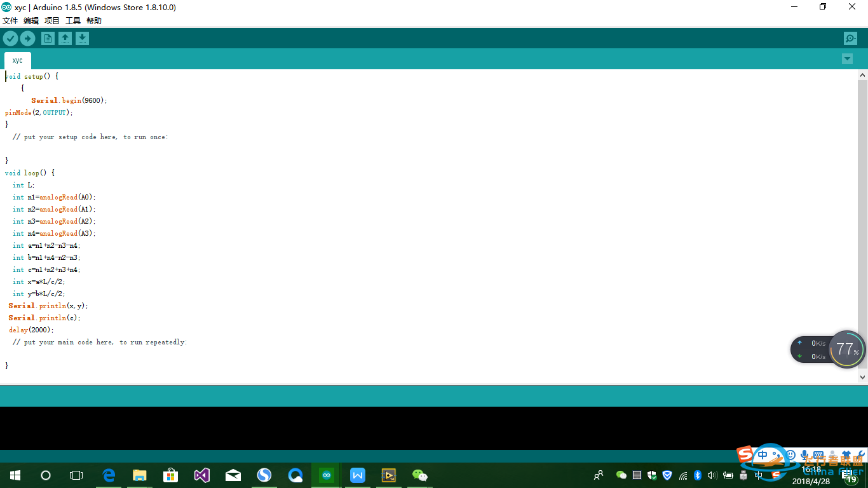Viewport: 868px width, 488px height.
Task: Open the clock showing 2018/4/28
Action: click(811, 475)
